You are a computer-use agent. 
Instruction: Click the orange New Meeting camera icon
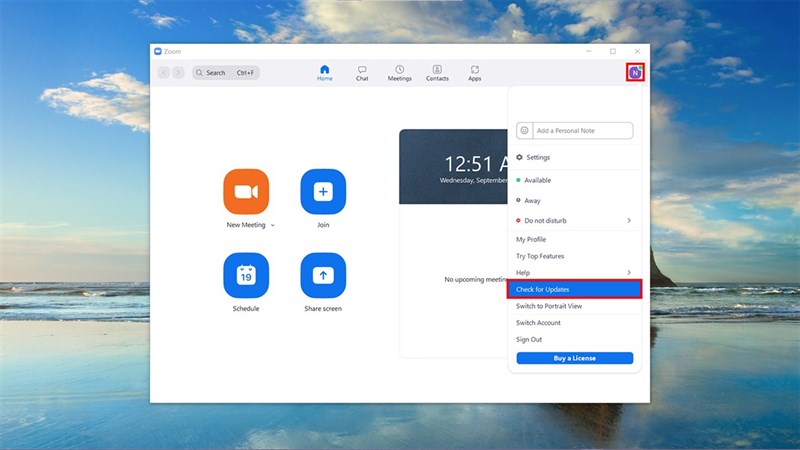click(x=246, y=192)
